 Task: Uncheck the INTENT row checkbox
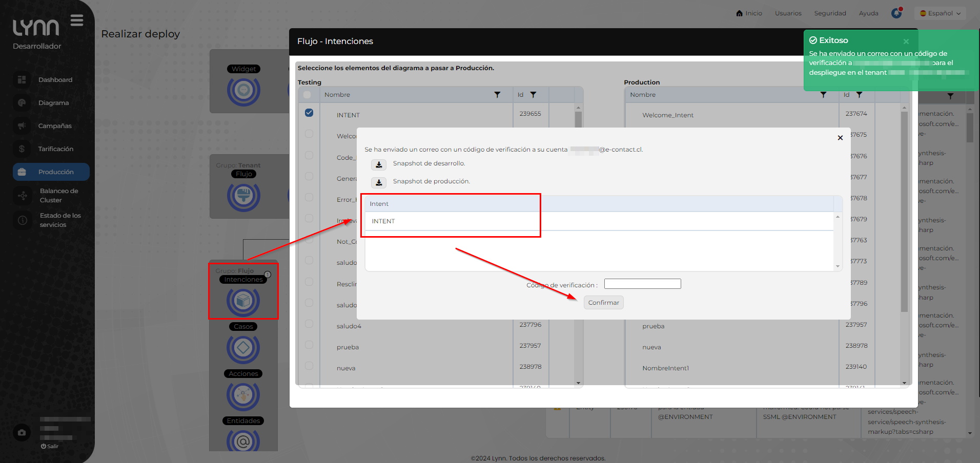309,113
